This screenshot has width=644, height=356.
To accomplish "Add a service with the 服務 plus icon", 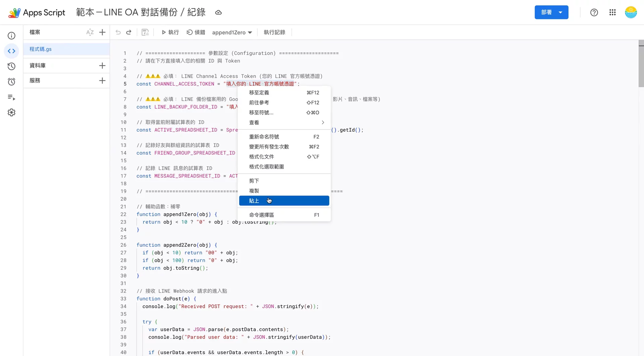I will pos(102,80).
